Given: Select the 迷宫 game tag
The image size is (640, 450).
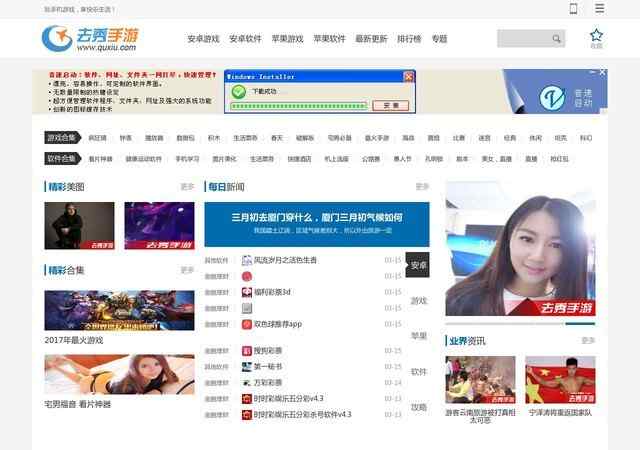Looking at the screenshot, I should 484,138.
